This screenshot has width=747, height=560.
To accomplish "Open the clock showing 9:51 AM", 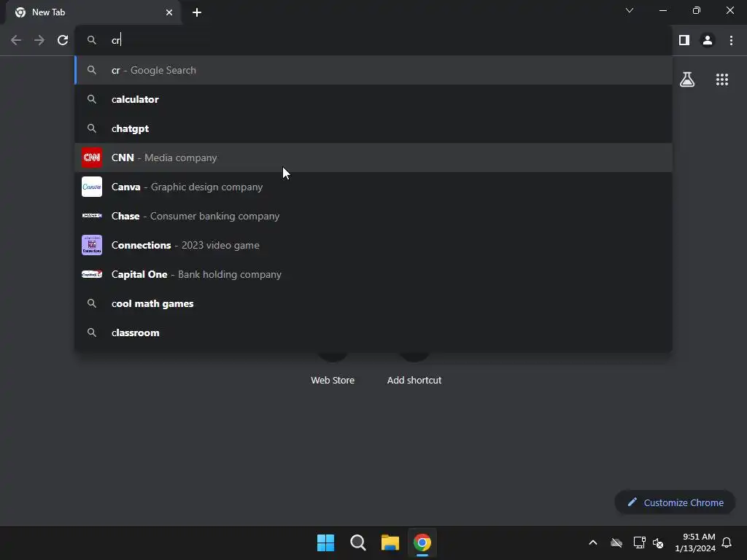I will (695, 542).
